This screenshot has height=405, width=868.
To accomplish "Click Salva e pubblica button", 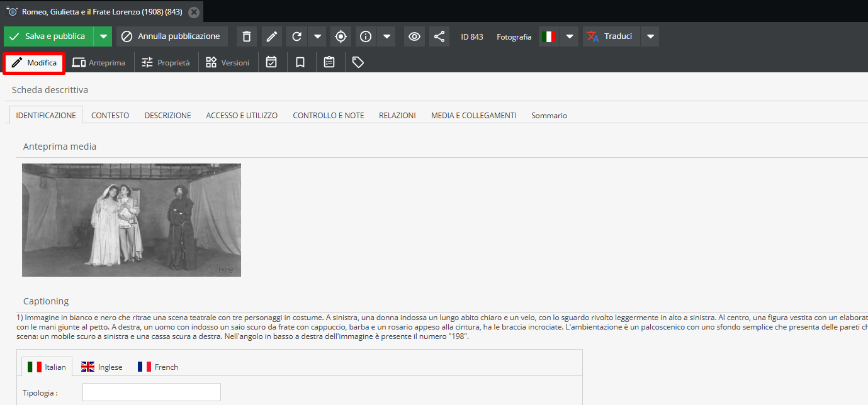I will coord(48,36).
